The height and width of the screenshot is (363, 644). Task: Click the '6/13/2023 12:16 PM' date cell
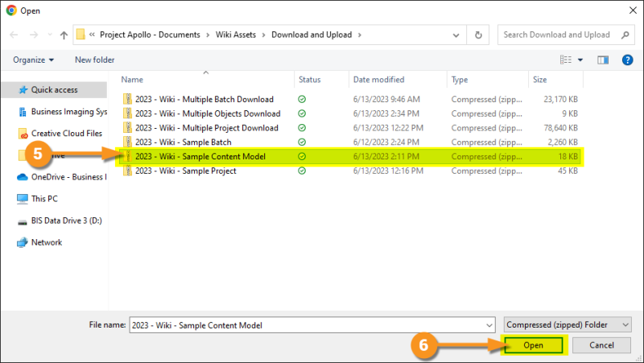[388, 171]
